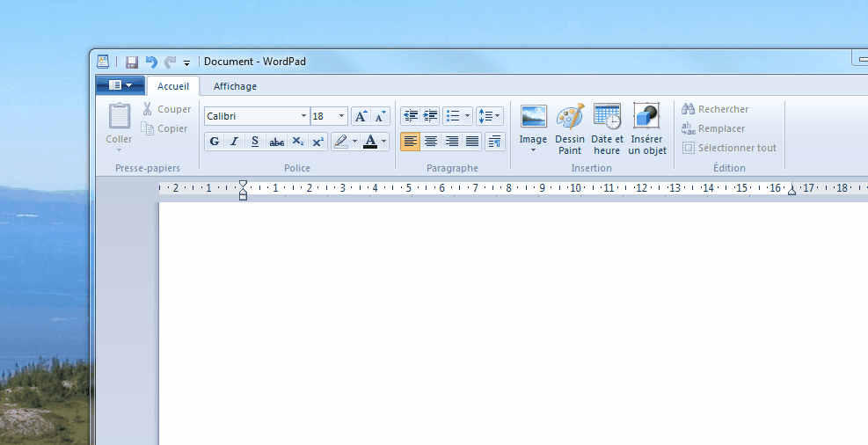Switch to the Affichage tab
This screenshot has height=445, width=868.
236,86
